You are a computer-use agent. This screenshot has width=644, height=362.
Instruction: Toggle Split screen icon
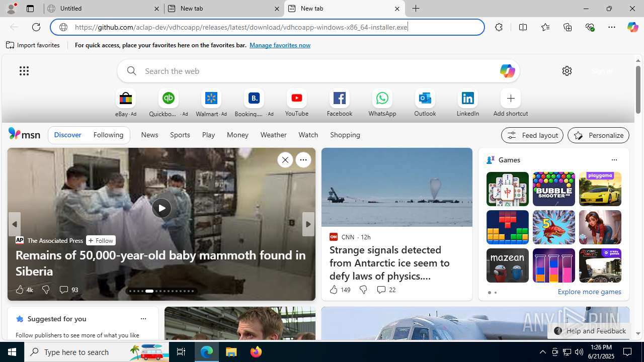tap(523, 27)
